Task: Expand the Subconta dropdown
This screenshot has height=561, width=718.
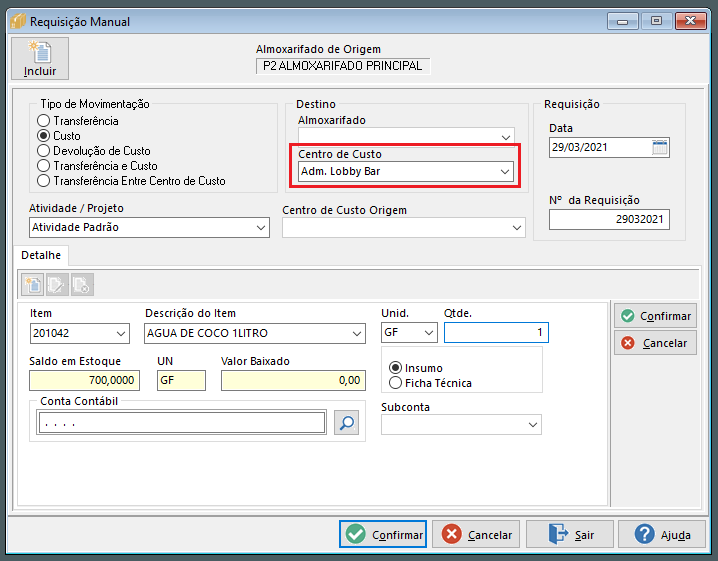Action: click(533, 425)
